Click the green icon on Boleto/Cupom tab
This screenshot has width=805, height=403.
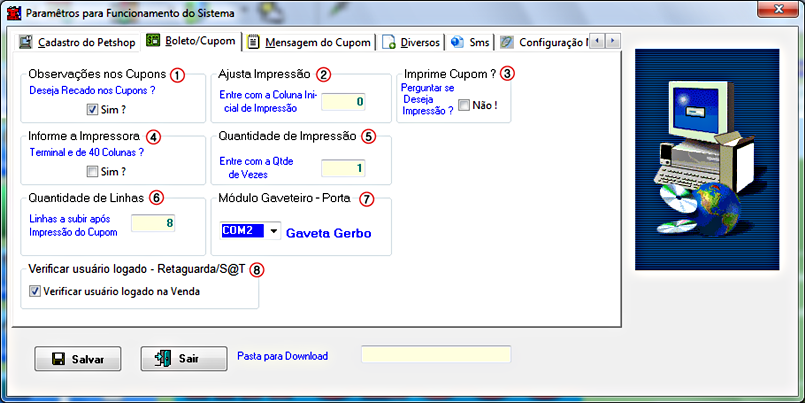153,40
